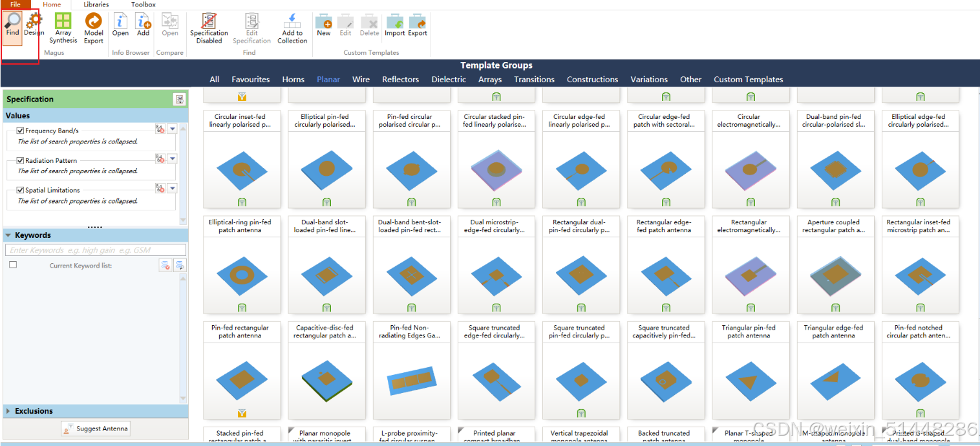Clear values for Spatial Limitations
980x446 pixels.
[x=160, y=189]
